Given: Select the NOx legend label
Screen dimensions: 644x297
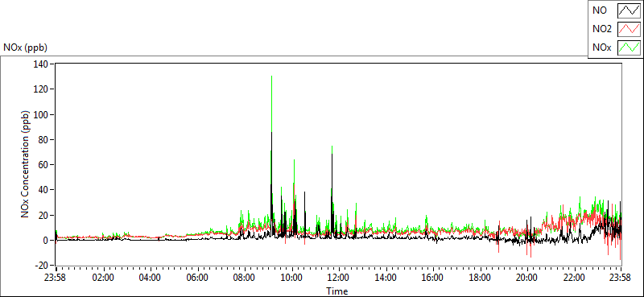Looking at the screenshot, I should point(601,47).
